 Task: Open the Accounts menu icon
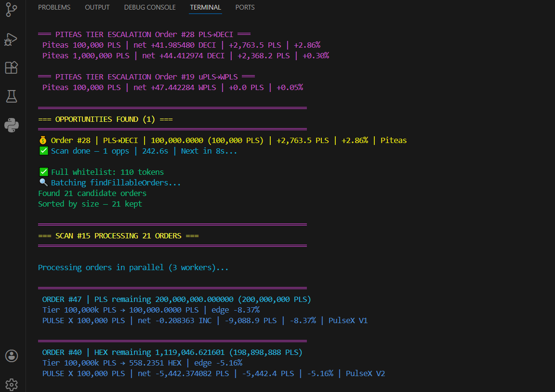coord(12,356)
